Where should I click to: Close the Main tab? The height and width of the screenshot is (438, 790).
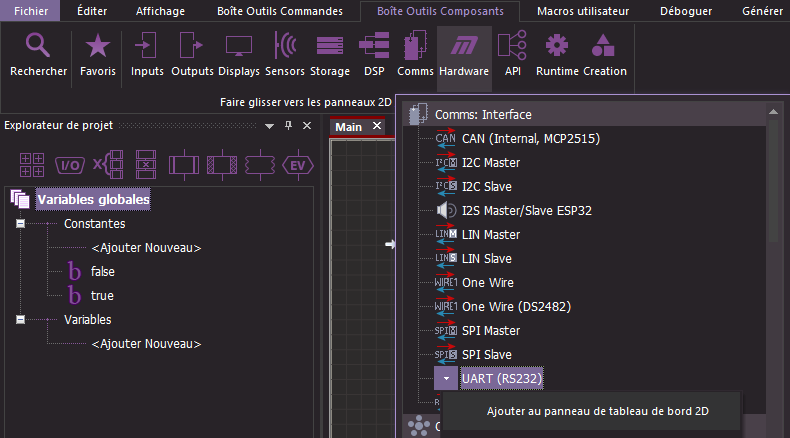click(x=377, y=127)
